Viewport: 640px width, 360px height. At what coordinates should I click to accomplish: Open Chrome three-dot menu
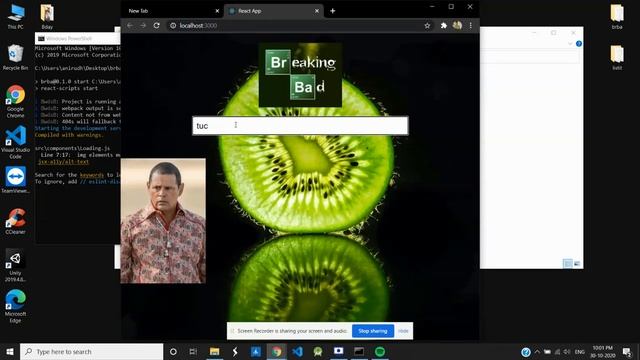(471, 25)
